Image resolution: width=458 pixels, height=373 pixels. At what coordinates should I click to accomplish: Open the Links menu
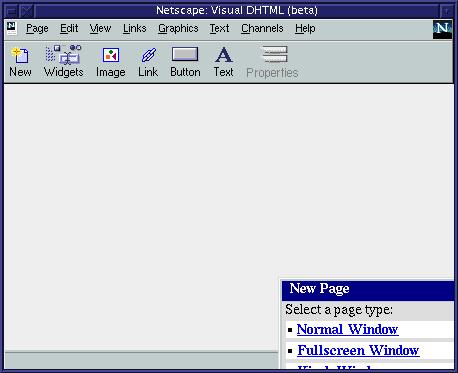click(135, 28)
